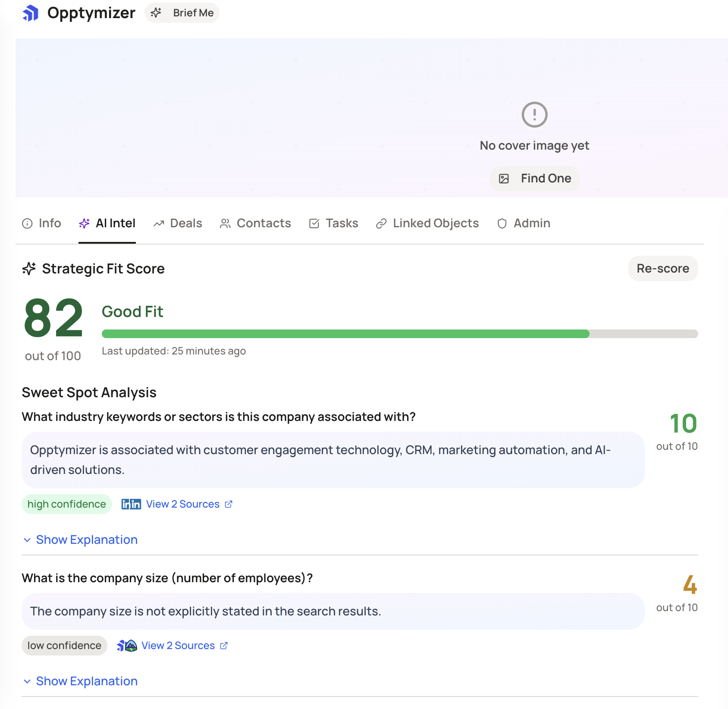Click the Linked Objects chain icon

point(381,223)
